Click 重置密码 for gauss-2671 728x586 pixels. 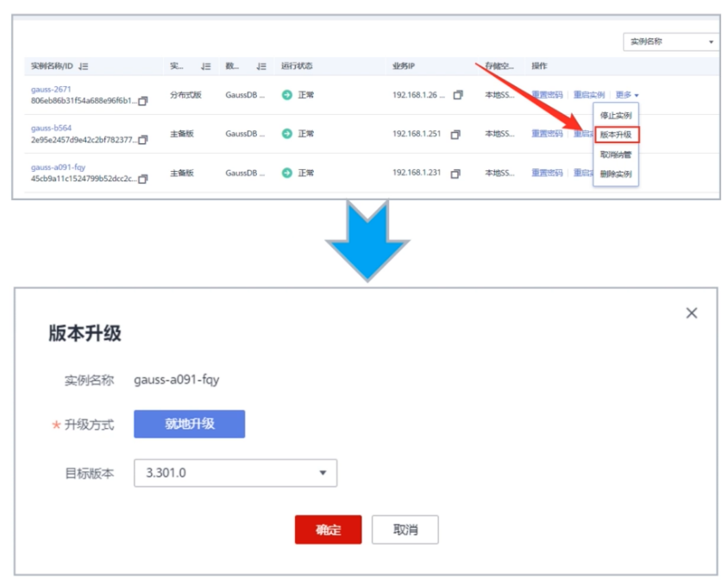pos(547,95)
